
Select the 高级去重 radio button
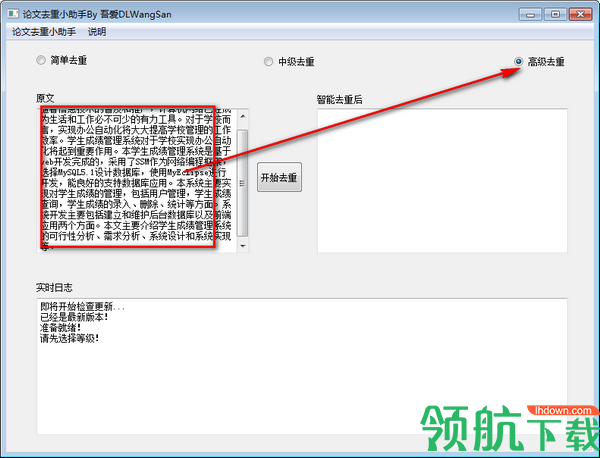pyautogui.click(x=539, y=62)
